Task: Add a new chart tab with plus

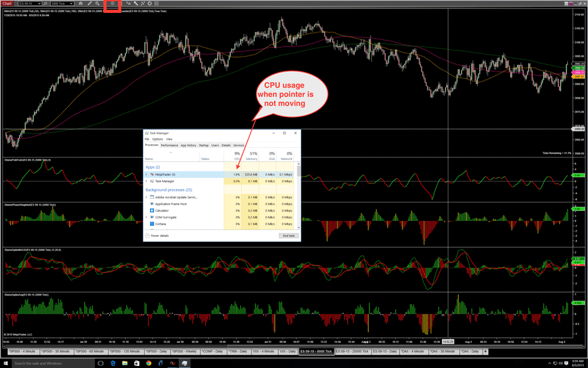Action: point(485,351)
